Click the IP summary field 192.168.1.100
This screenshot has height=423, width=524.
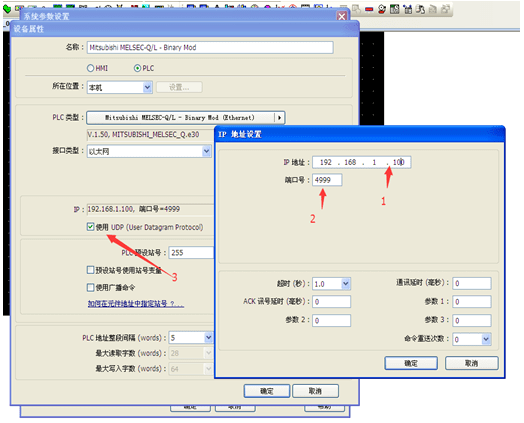click(150, 209)
